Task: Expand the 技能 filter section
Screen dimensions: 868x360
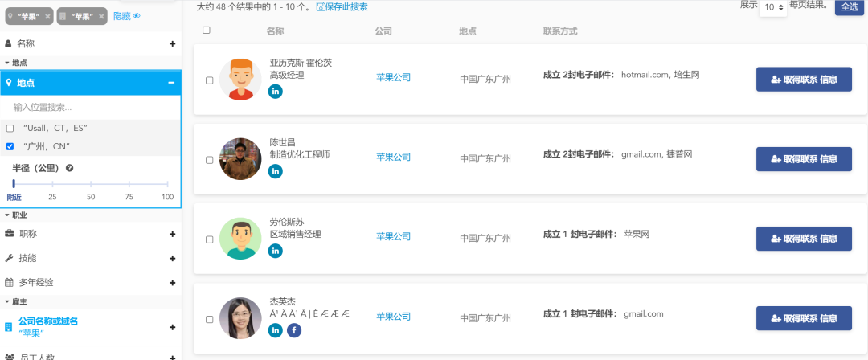Action: (x=172, y=258)
